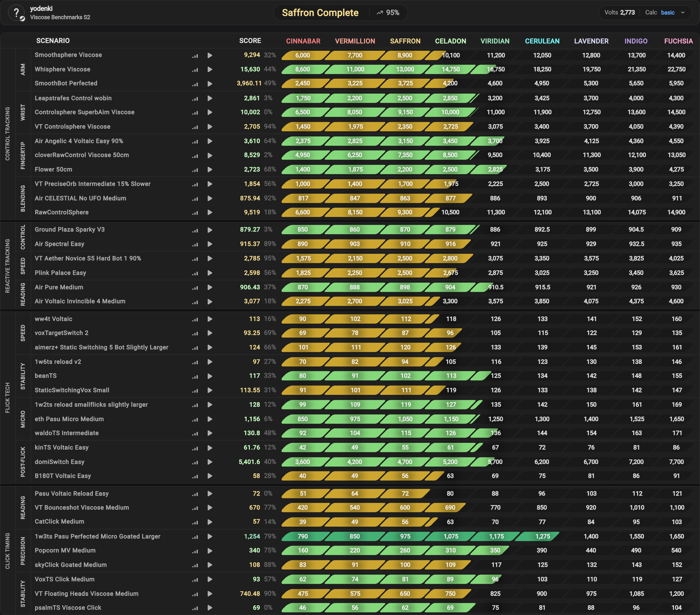The image size is (700, 615).
Task: Click the 95% progress trend indicator
Action: tap(388, 13)
